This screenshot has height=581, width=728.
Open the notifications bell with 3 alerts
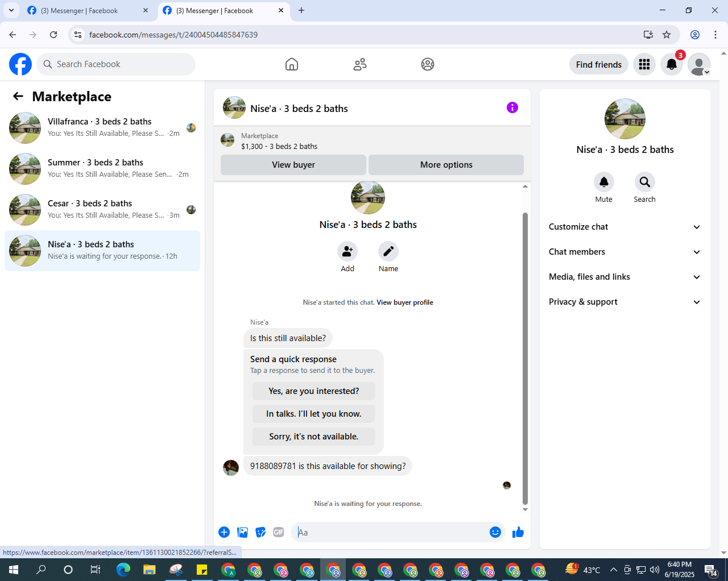672,64
